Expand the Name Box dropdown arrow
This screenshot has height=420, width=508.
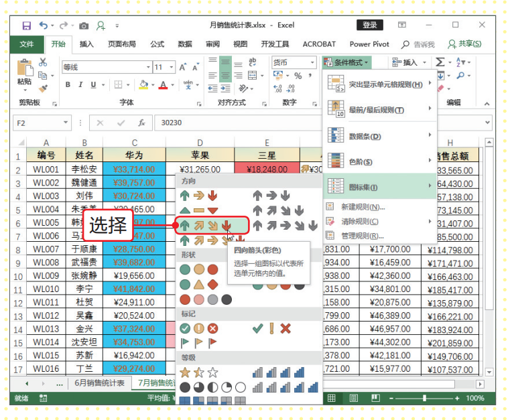click(x=66, y=123)
